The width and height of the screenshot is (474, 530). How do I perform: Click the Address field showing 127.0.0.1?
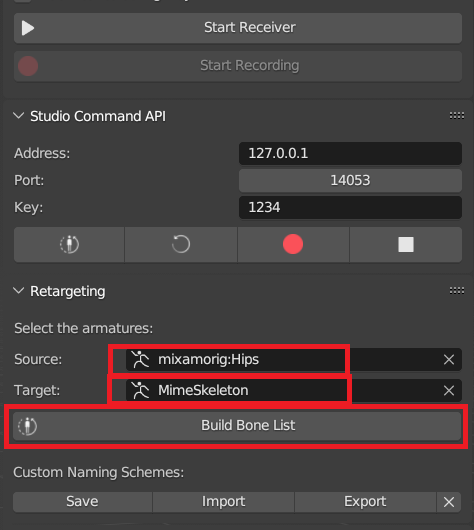click(350, 153)
